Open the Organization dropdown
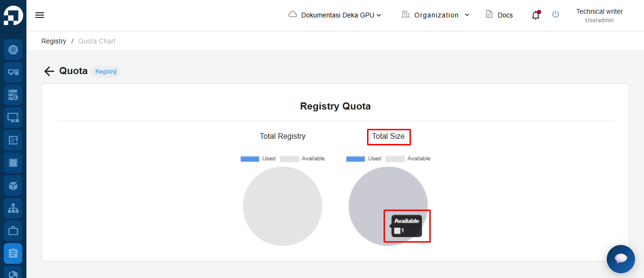This screenshot has height=278, width=644. tap(435, 15)
